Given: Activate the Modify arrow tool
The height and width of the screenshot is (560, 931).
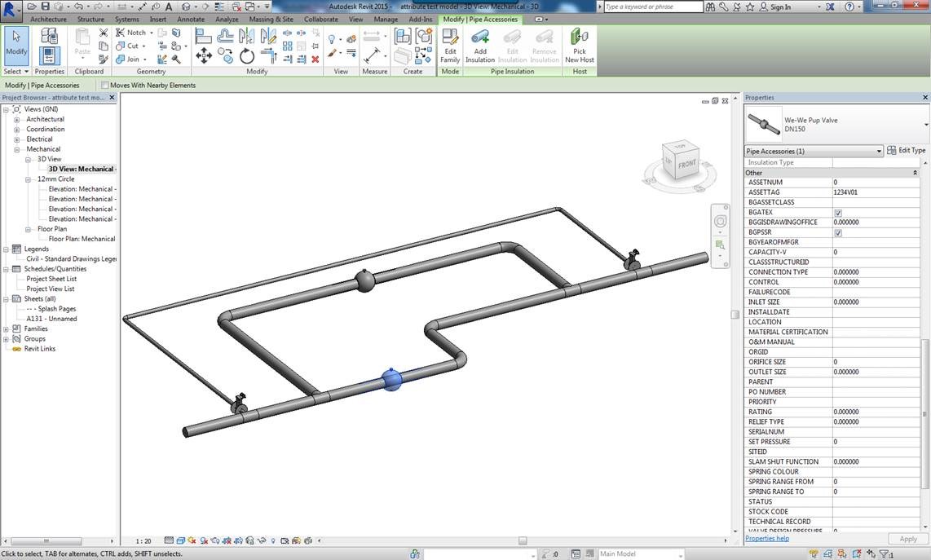Looking at the screenshot, I should [16, 42].
